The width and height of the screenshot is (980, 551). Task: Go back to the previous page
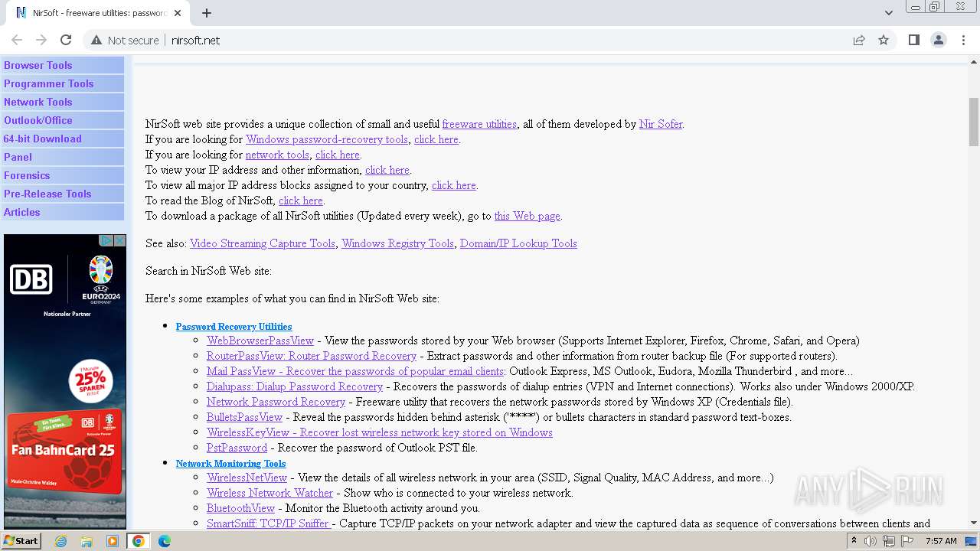(17, 40)
